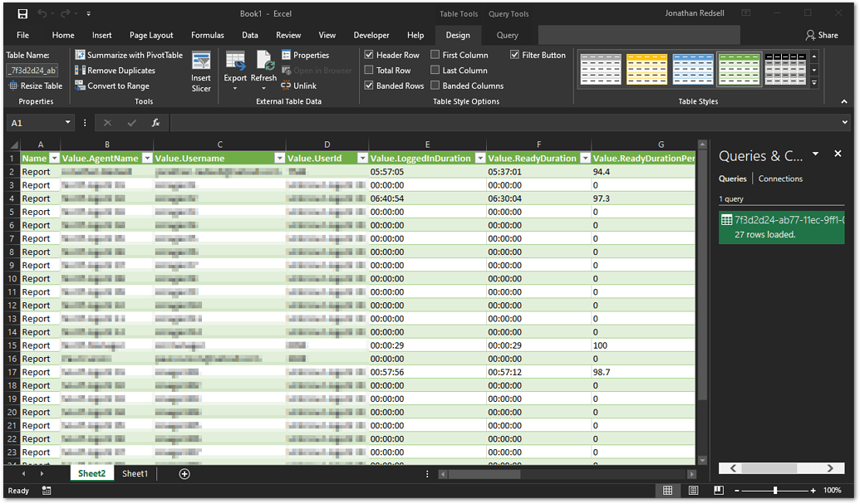Uncheck the Header Row option
Screen dimensions: 860x504
click(x=368, y=55)
